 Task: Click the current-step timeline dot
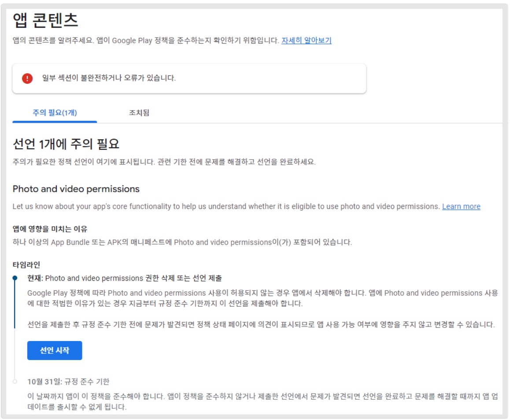(15, 278)
